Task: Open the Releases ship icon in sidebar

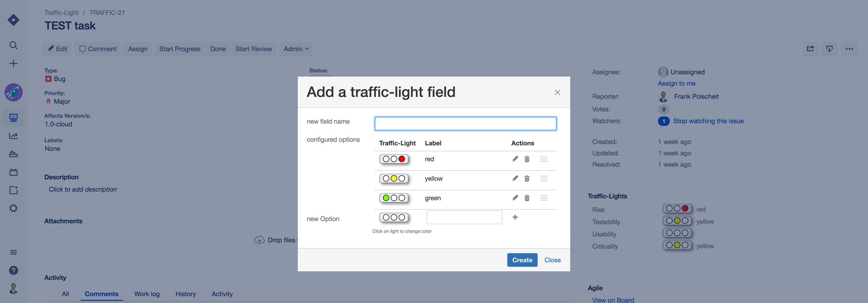Action: 13,154
